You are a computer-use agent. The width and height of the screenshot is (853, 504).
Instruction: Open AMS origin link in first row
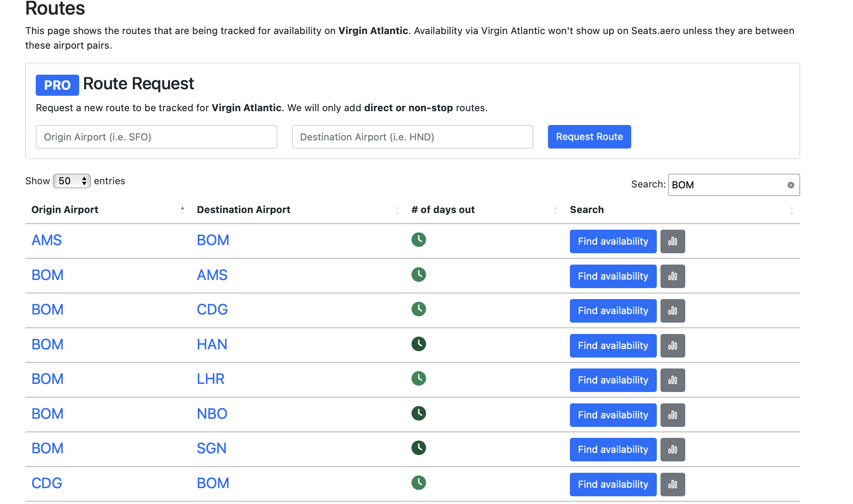click(47, 240)
